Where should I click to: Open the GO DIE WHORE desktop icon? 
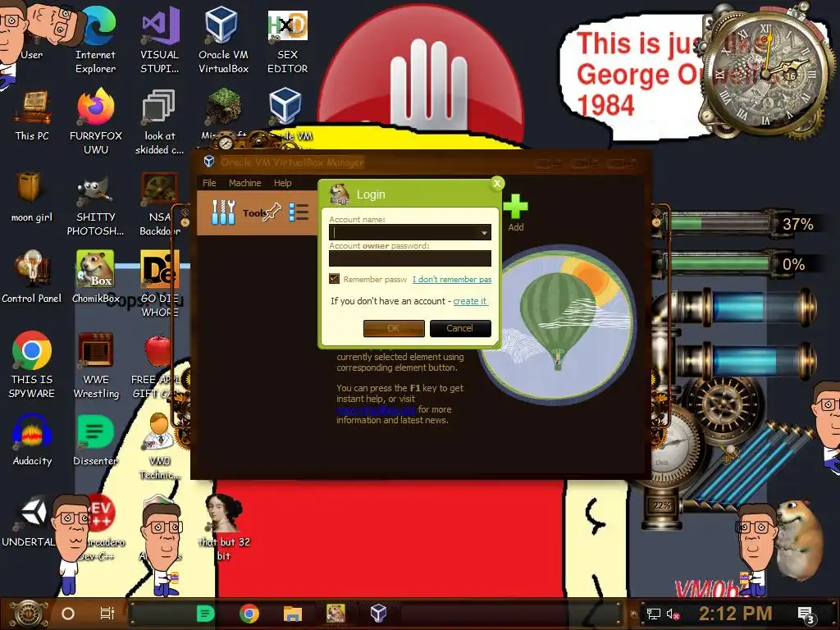click(x=160, y=284)
